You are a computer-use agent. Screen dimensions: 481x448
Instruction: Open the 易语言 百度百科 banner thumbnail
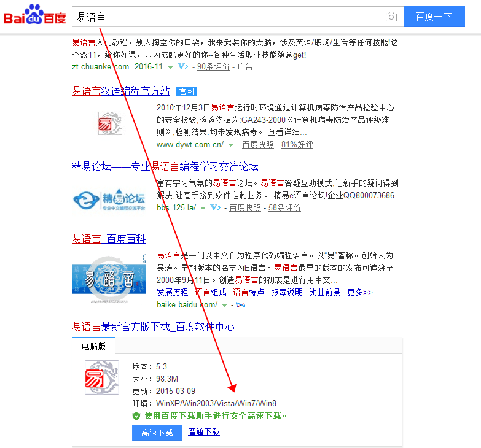[x=109, y=278]
